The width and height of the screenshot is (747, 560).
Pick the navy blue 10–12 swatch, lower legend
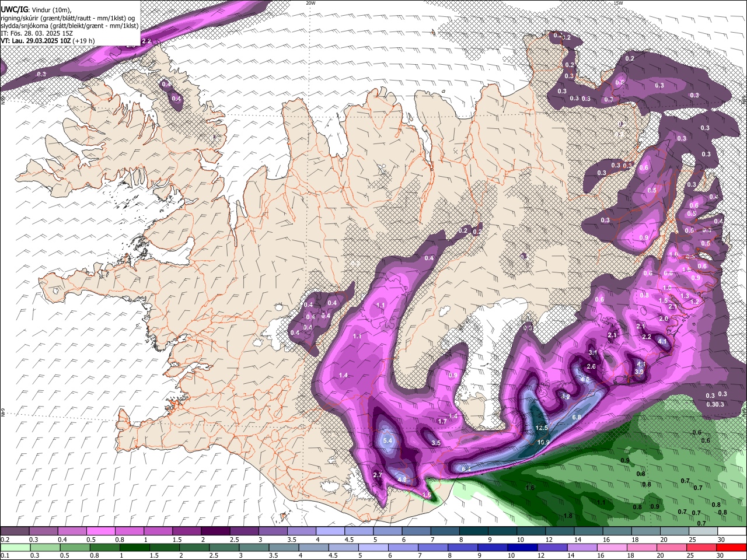tap(522, 548)
